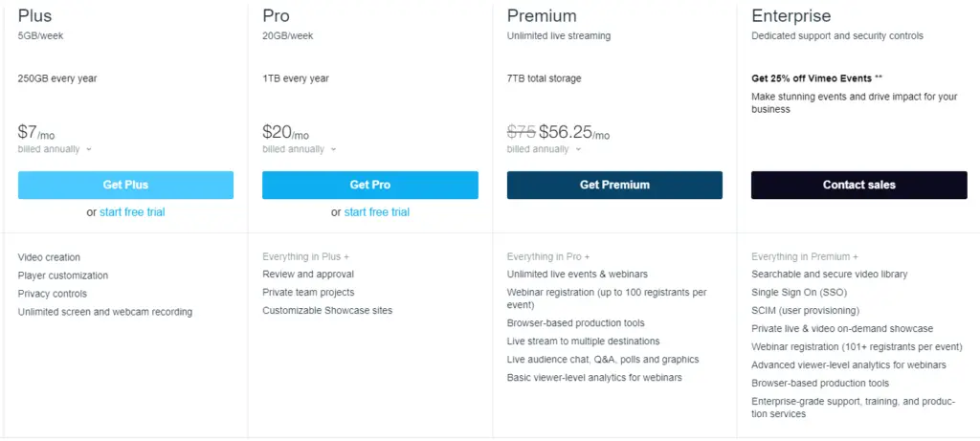Expand billed annually dropdown under $7 price

click(x=55, y=149)
